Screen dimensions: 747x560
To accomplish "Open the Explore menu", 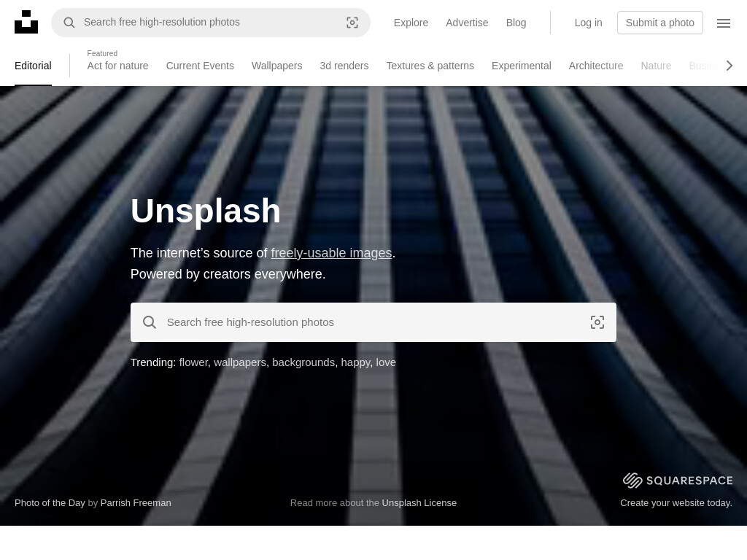I will pyautogui.click(x=411, y=23).
